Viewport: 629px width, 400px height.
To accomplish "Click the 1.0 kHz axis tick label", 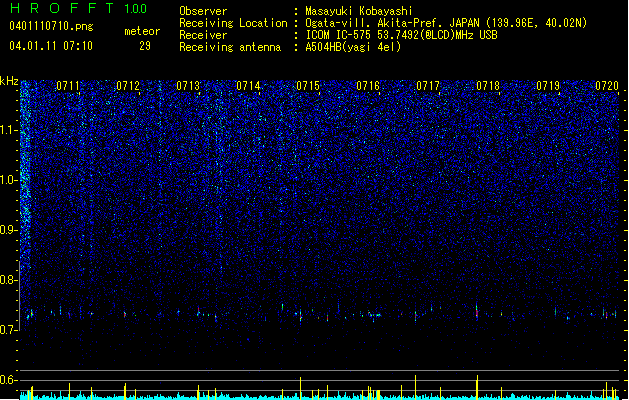I will point(9,180).
